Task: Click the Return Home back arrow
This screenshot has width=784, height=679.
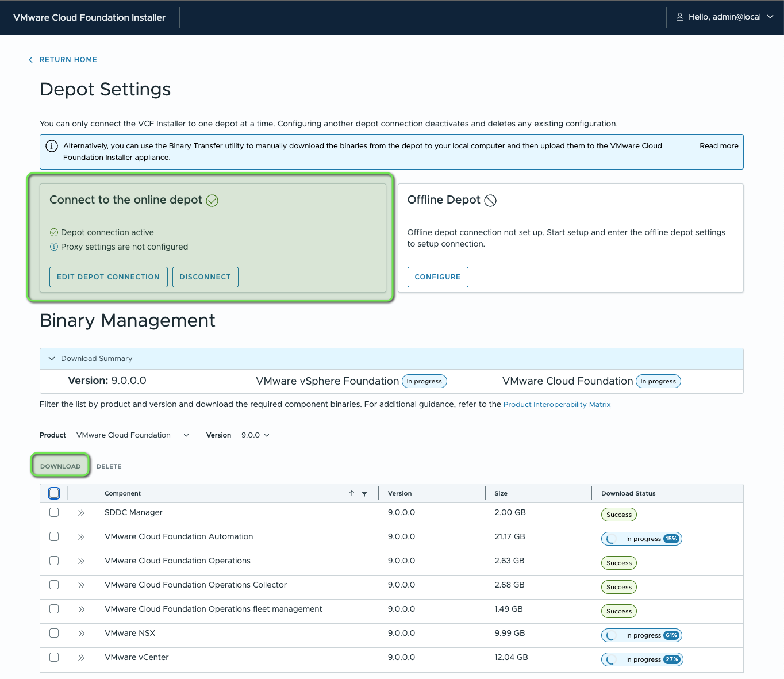Action: click(x=31, y=60)
